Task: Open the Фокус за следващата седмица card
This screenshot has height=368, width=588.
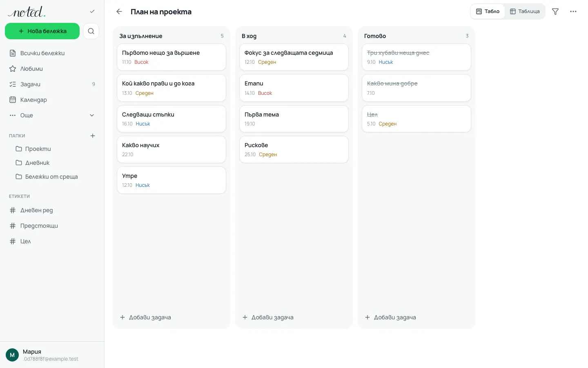Action: (x=294, y=57)
